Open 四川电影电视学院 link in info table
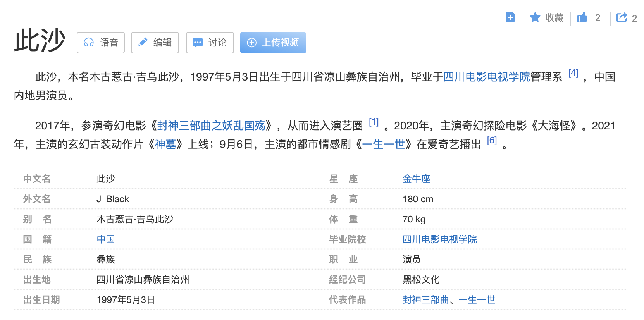644x320 pixels. click(440, 239)
